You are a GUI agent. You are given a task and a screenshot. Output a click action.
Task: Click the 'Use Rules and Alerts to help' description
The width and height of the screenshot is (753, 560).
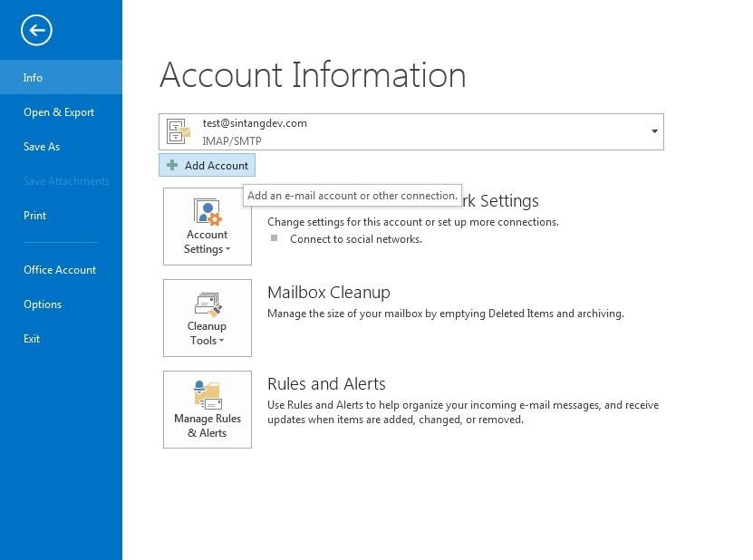pos(463,412)
